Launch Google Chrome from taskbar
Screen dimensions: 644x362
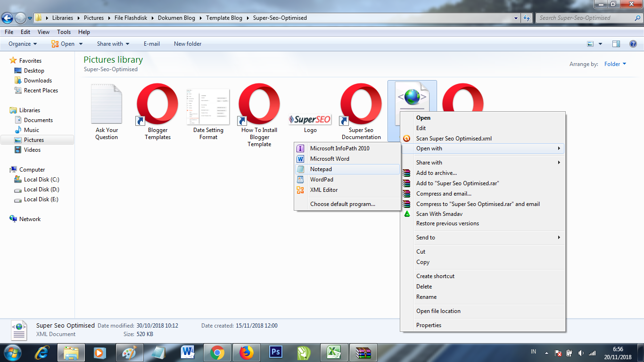(217, 353)
